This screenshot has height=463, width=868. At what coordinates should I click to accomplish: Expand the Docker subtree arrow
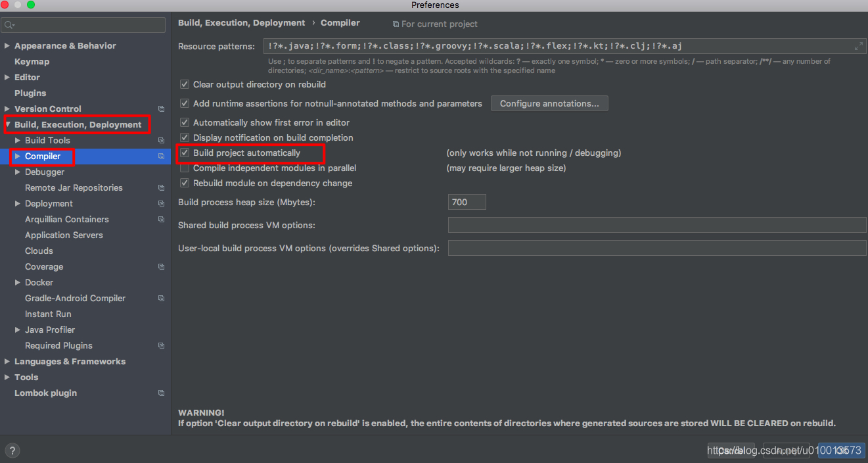18,282
